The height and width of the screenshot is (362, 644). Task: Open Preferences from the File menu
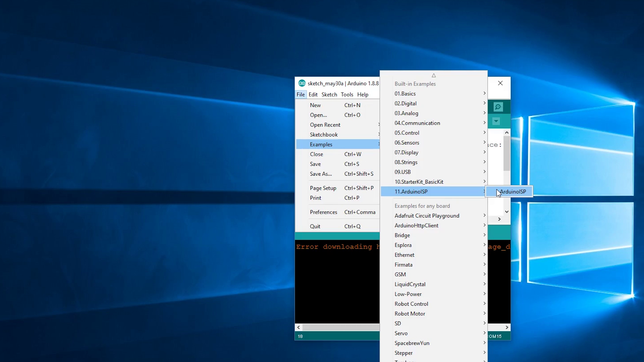pos(338,212)
